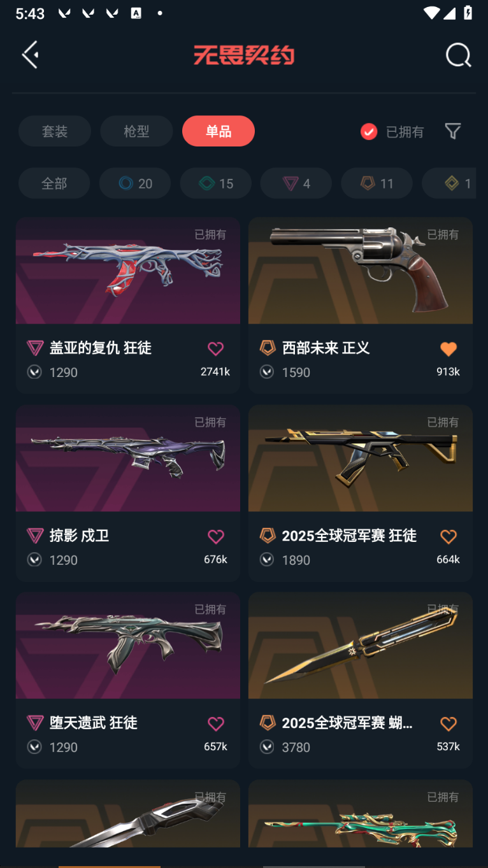Like 2025全球冠军赛 狂徒 heart icon
The height and width of the screenshot is (868, 488).
449,536
